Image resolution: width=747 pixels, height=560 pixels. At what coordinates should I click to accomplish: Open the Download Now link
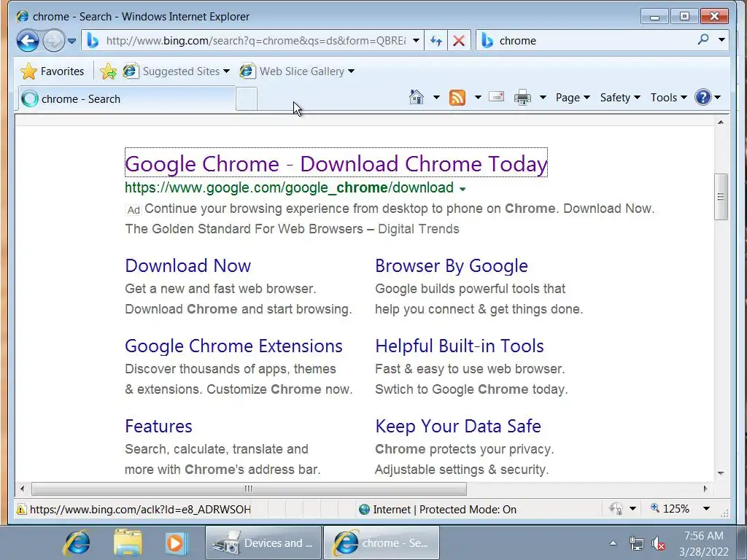(x=187, y=265)
